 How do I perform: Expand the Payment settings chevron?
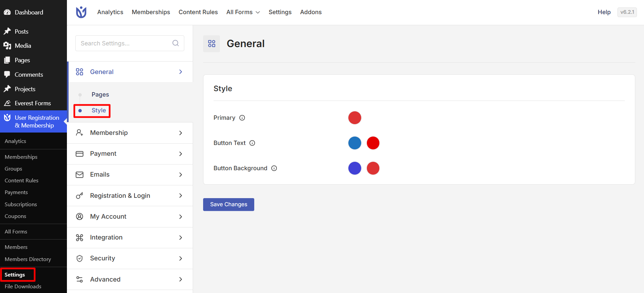coord(181,154)
